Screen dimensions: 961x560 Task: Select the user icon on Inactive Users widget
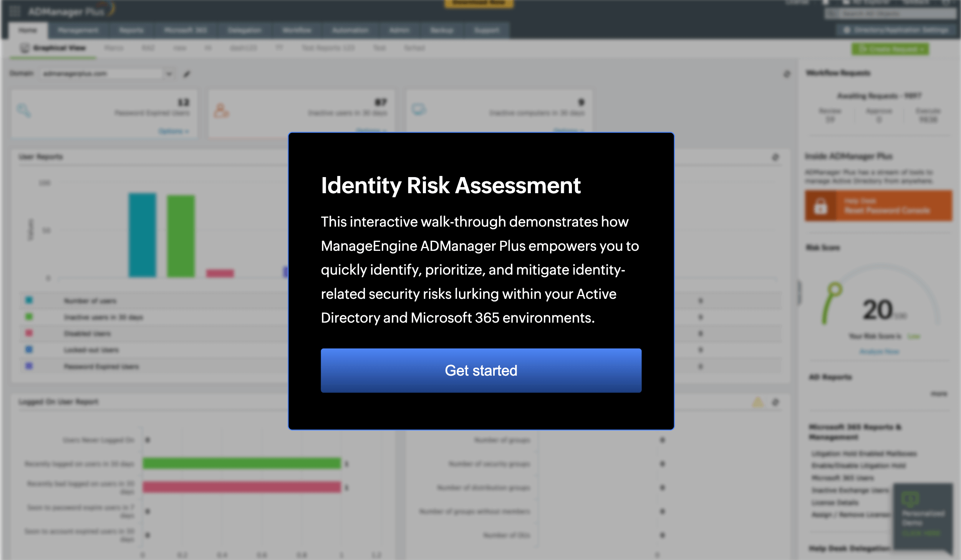click(x=222, y=111)
